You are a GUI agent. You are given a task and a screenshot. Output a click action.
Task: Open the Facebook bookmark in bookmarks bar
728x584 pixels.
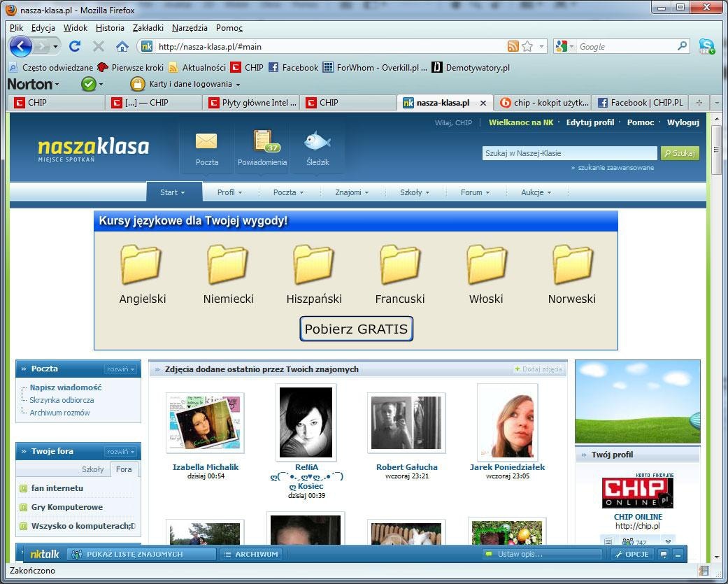pos(294,67)
